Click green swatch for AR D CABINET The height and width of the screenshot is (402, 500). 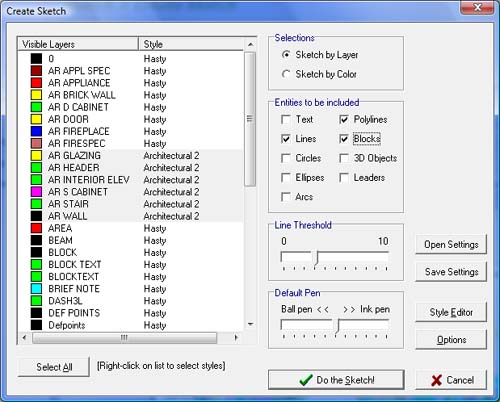click(36, 107)
